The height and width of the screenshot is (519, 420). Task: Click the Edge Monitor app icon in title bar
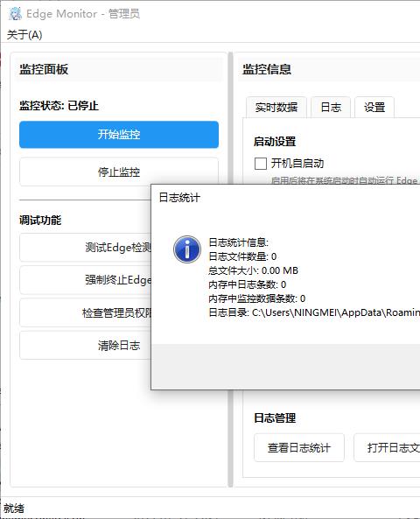pyautogui.click(x=15, y=14)
